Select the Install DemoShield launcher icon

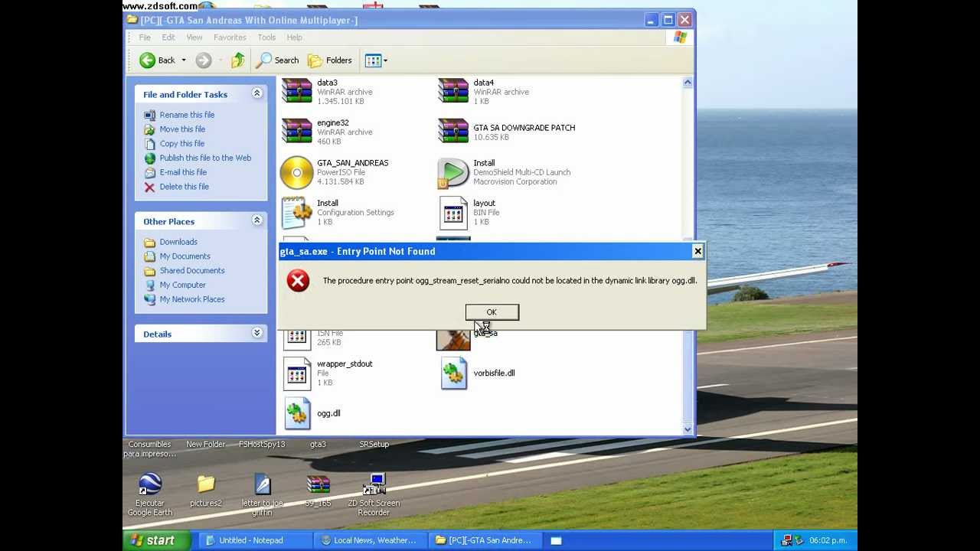[x=453, y=172]
